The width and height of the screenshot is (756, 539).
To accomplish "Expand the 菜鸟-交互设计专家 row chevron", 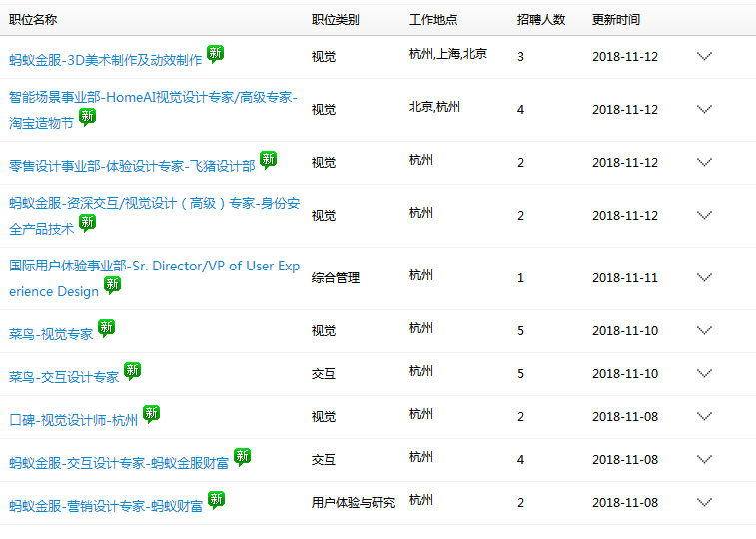I will (704, 373).
